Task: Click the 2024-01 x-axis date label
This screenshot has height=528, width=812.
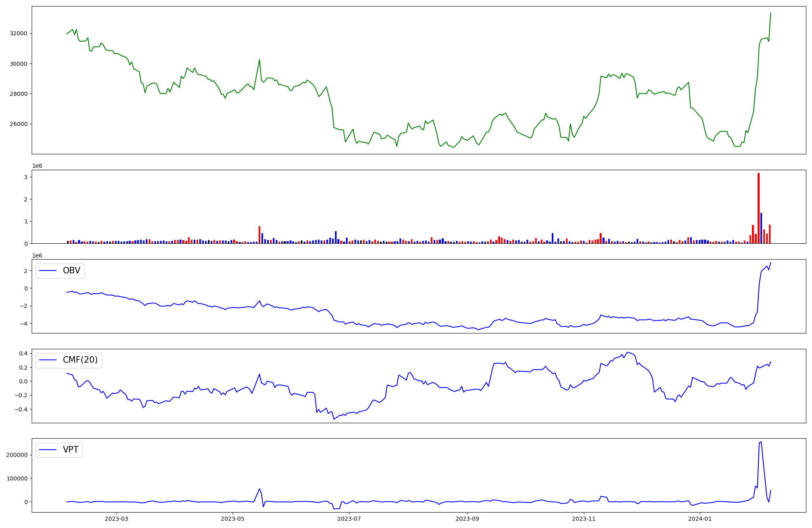Action: click(700, 519)
